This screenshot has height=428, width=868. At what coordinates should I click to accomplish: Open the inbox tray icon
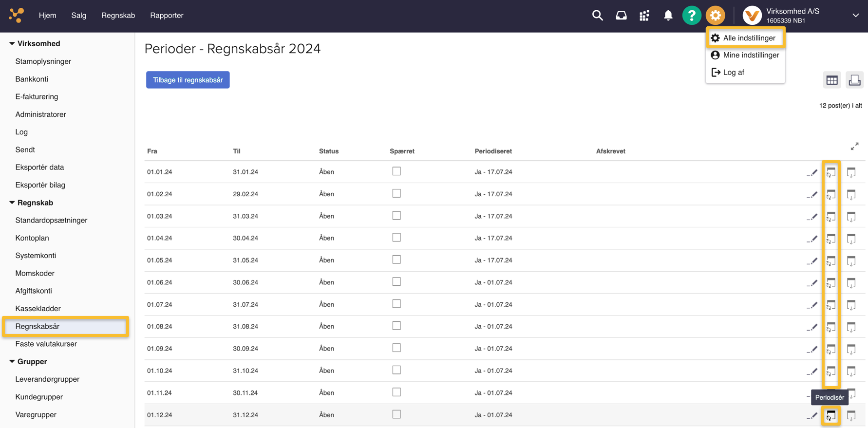click(x=621, y=16)
